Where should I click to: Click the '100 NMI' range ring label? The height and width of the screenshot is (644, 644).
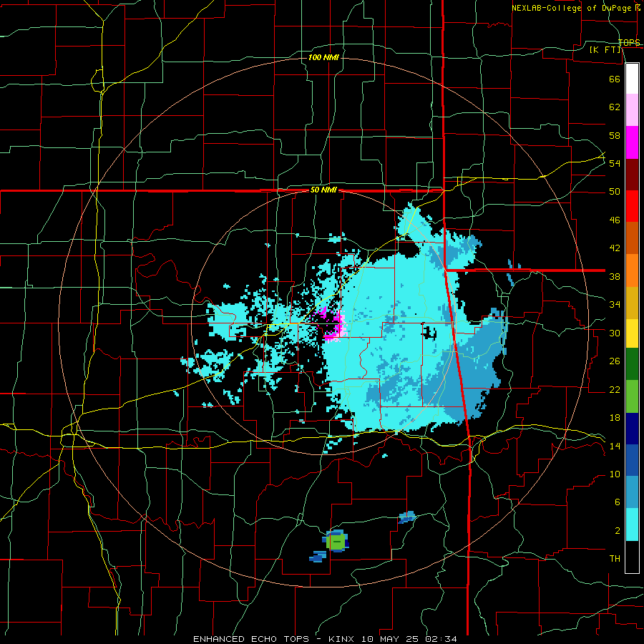[x=323, y=57]
